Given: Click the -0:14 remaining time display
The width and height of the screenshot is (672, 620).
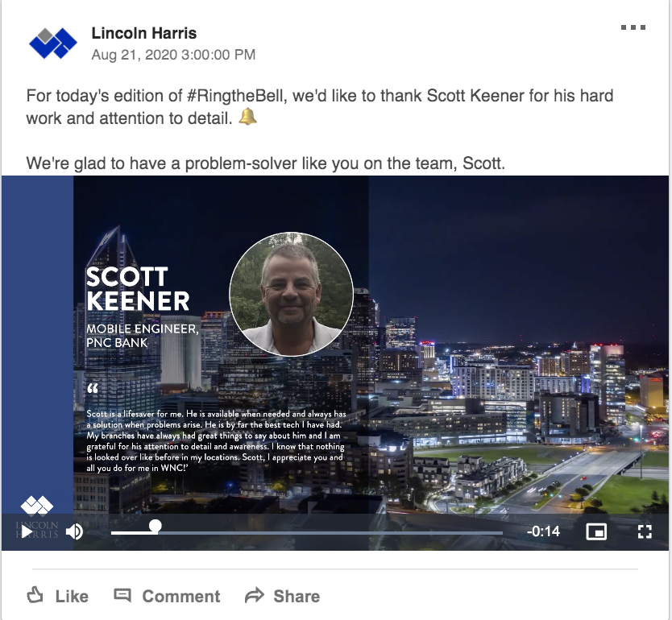Looking at the screenshot, I should tap(543, 531).
